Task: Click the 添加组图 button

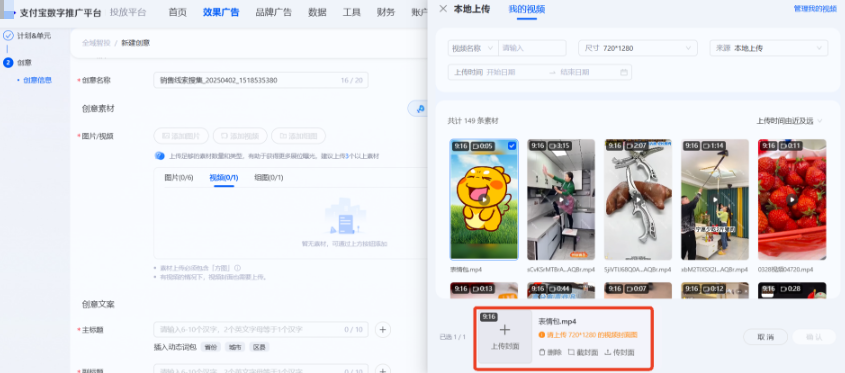Action: (298, 136)
